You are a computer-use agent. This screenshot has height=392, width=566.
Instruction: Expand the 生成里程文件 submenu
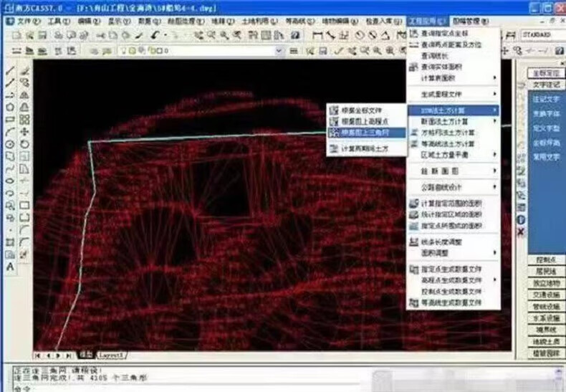[x=453, y=94]
